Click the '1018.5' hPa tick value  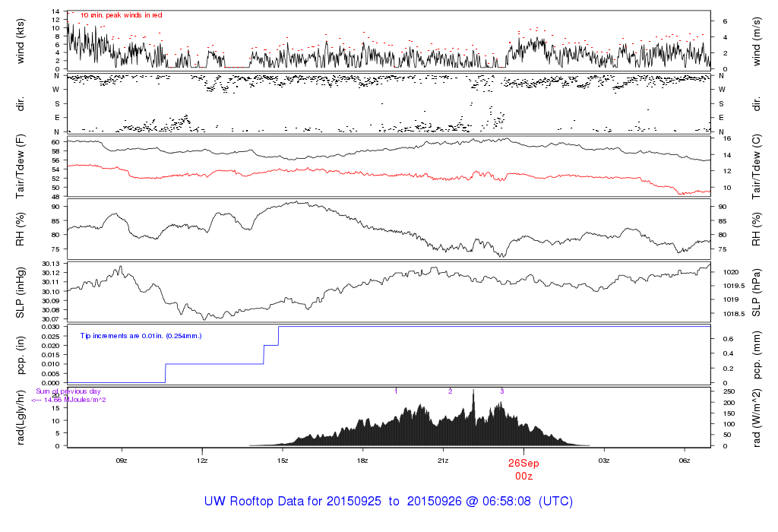pyautogui.click(x=734, y=314)
